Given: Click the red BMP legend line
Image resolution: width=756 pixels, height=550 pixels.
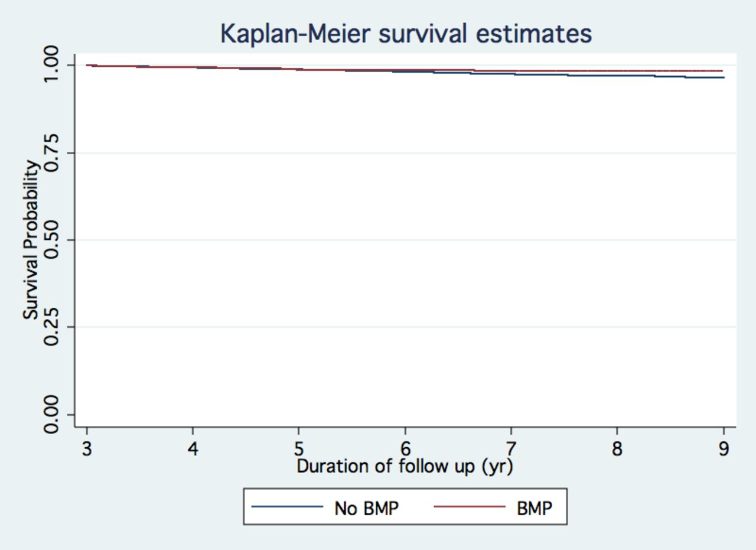Looking at the screenshot, I should pyautogui.click(x=469, y=507).
